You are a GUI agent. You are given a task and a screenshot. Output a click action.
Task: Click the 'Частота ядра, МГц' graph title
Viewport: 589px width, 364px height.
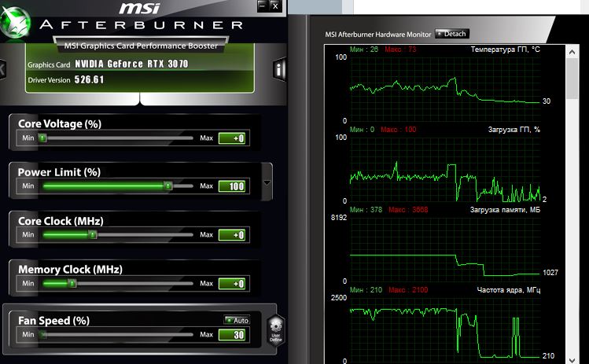[509, 290]
